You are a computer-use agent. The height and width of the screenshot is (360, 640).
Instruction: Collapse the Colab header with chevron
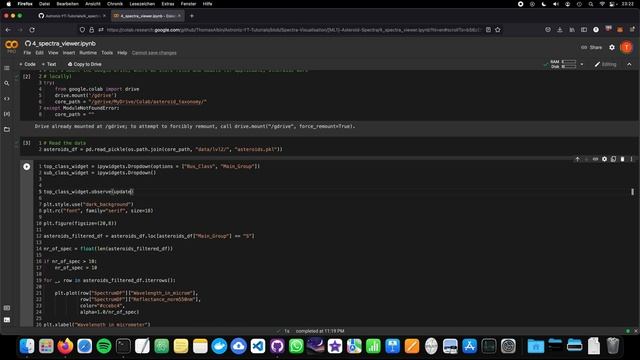click(x=629, y=64)
